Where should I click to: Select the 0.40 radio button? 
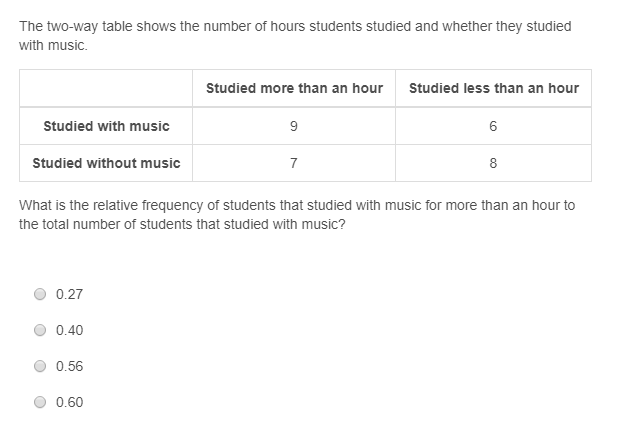pos(40,330)
